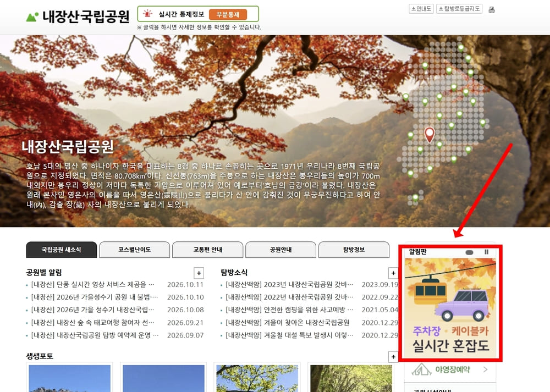Open the 주차장·케이블카 실시간 혼잡도 banner
The width and height of the screenshot is (550, 392).
tap(450, 308)
